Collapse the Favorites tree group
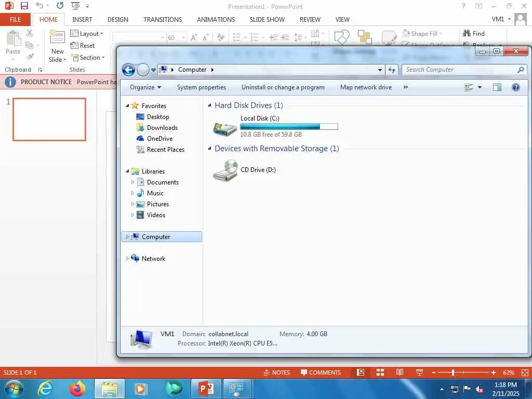 (127, 106)
